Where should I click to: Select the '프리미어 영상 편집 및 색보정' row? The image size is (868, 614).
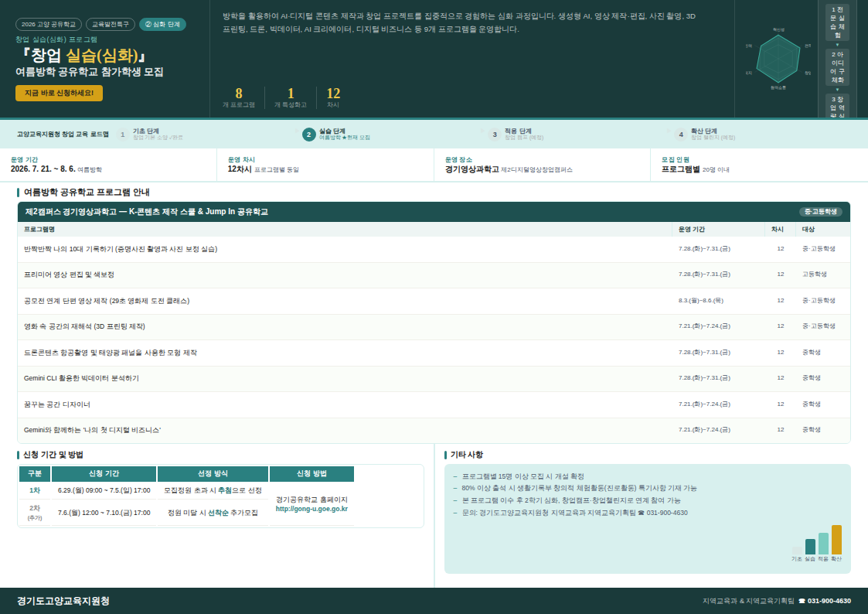coord(434,275)
